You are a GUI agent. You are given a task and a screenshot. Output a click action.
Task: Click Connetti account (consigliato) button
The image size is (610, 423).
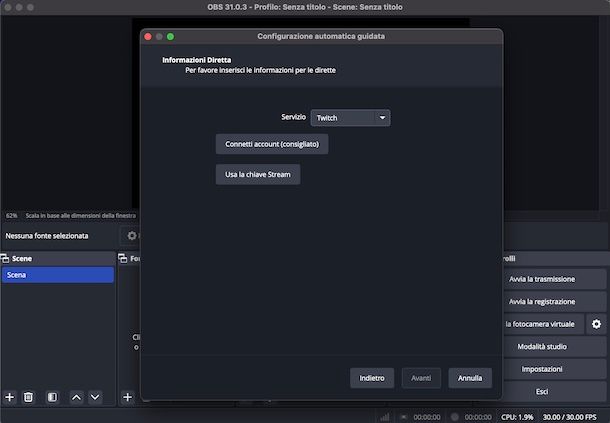(272, 144)
